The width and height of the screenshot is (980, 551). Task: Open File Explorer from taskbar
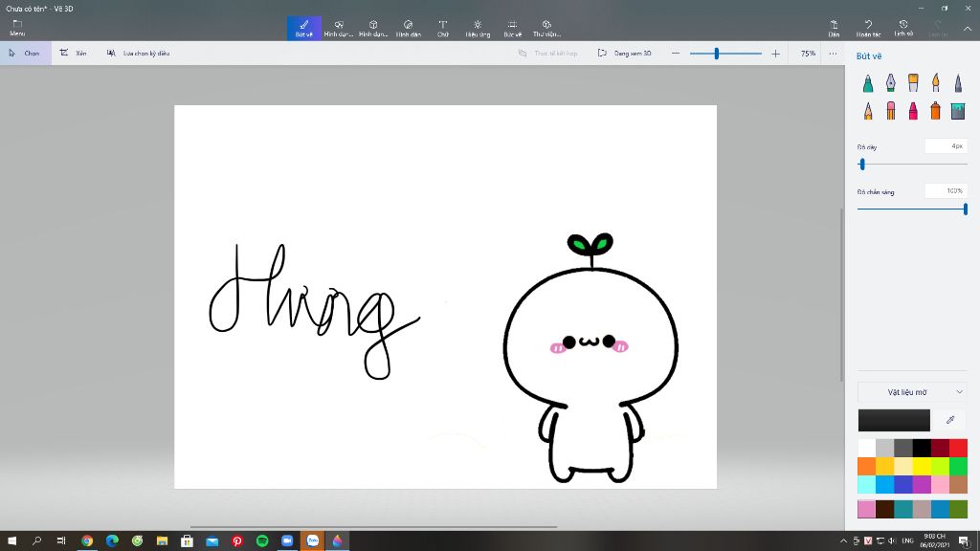click(162, 540)
